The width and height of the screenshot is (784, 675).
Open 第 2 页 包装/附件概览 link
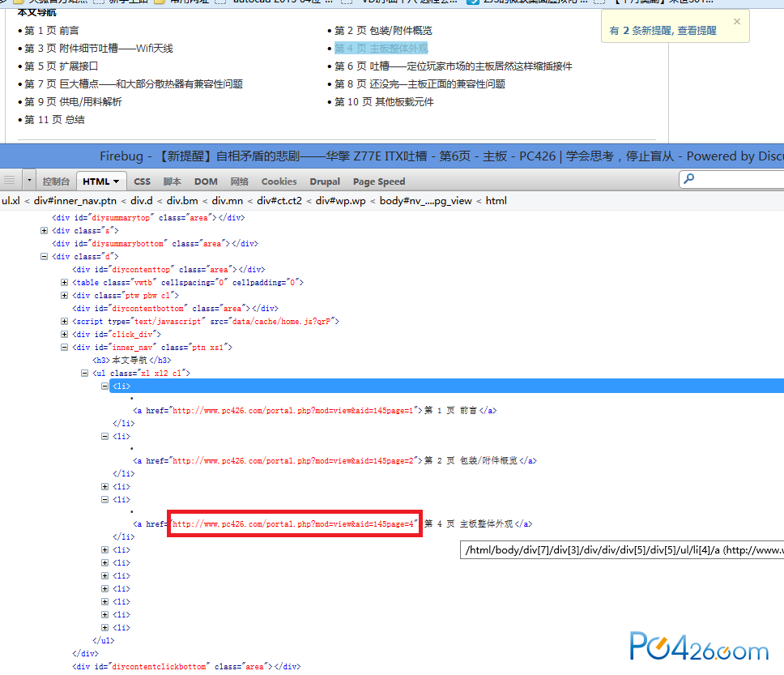tap(383, 31)
